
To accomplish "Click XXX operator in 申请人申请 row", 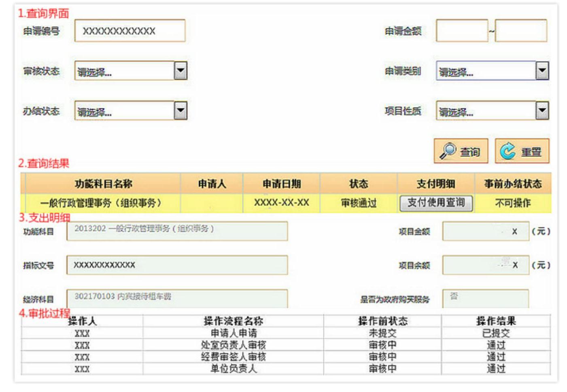I will coord(82,334).
